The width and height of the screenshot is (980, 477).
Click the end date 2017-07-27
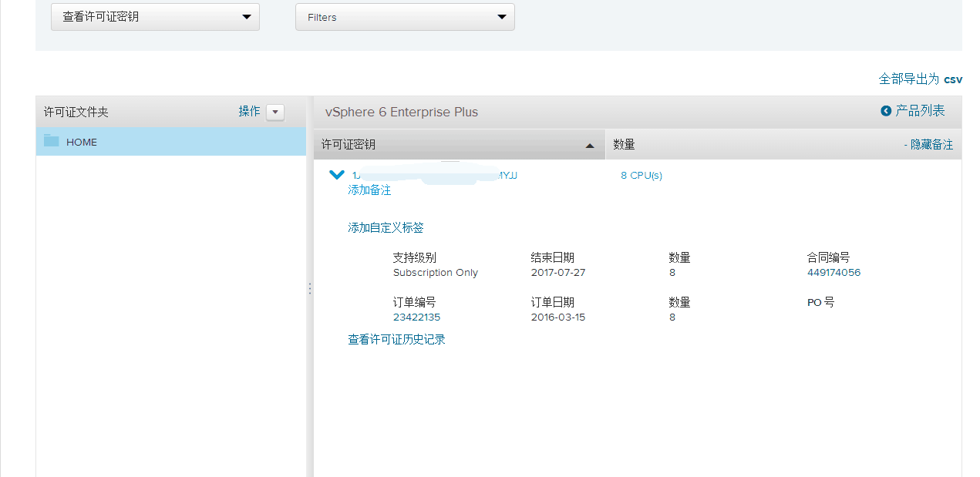point(558,273)
